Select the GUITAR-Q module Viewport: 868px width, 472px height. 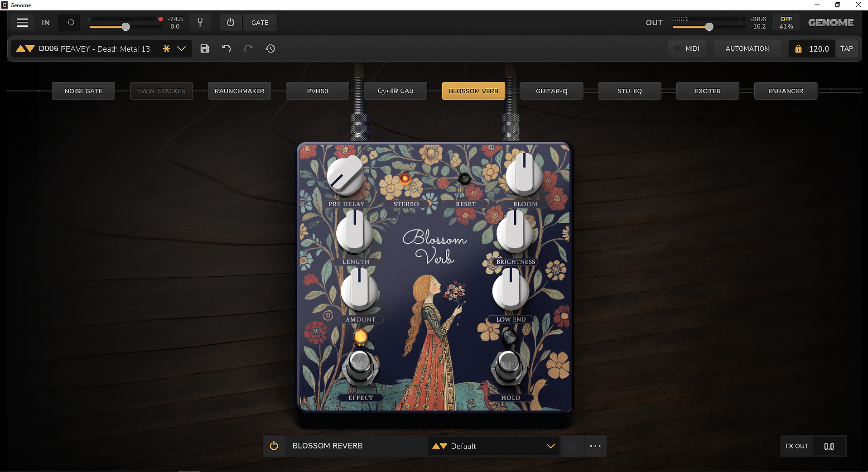[x=552, y=91]
